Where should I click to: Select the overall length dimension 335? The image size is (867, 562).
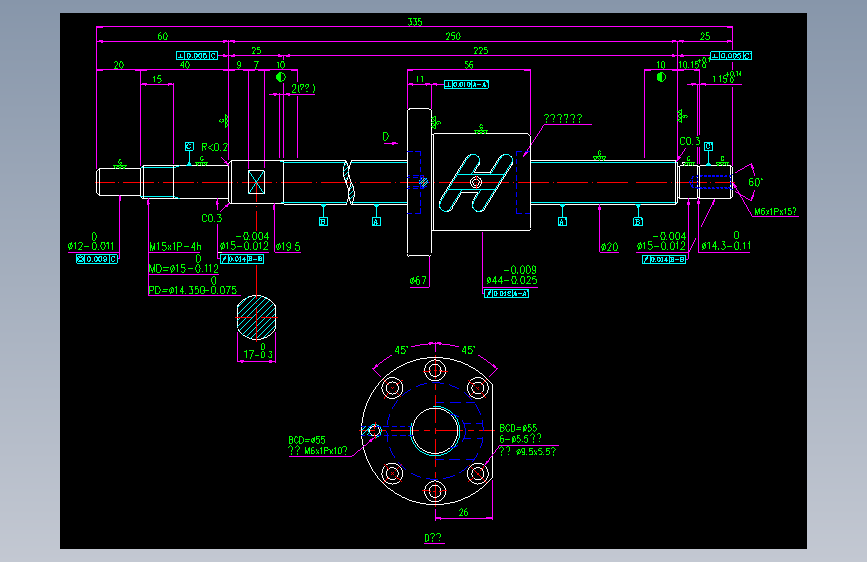[415, 22]
